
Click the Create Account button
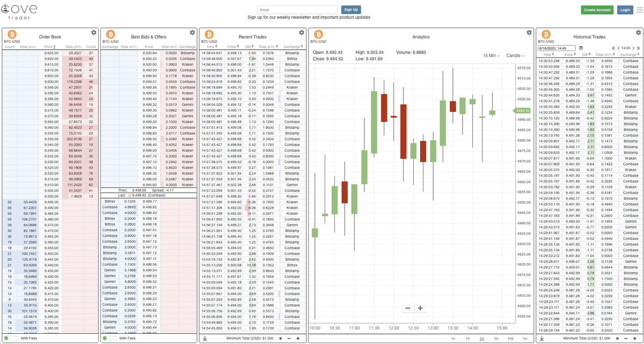click(597, 10)
